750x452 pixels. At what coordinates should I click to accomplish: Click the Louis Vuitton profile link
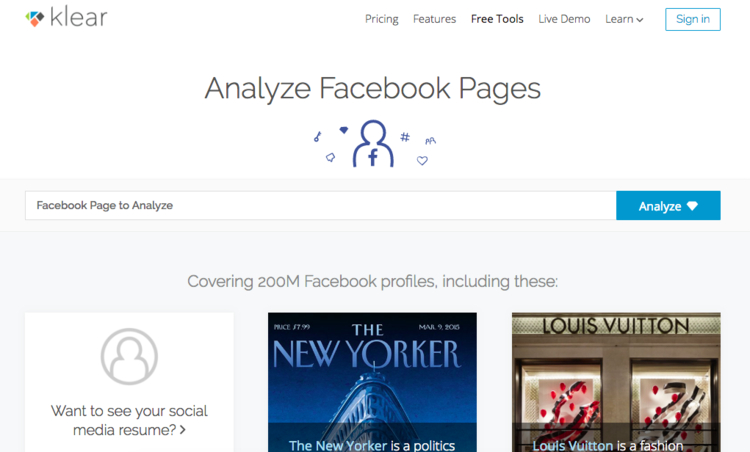pyautogui.click(x=573, y=445)
